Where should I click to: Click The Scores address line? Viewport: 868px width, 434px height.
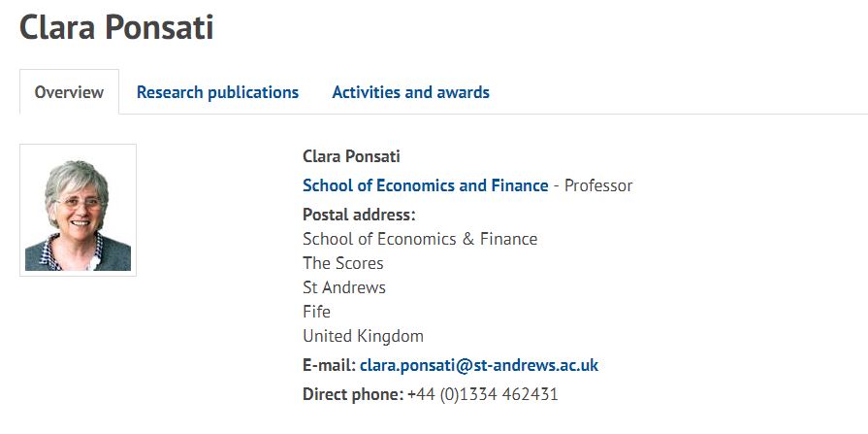click(343, 263)
